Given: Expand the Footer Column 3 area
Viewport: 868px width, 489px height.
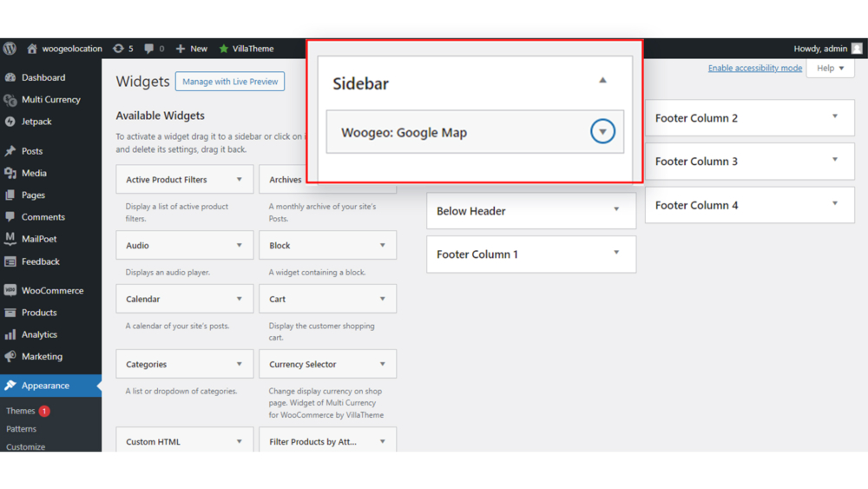Looking at the screenshot, I should [835, 160].
